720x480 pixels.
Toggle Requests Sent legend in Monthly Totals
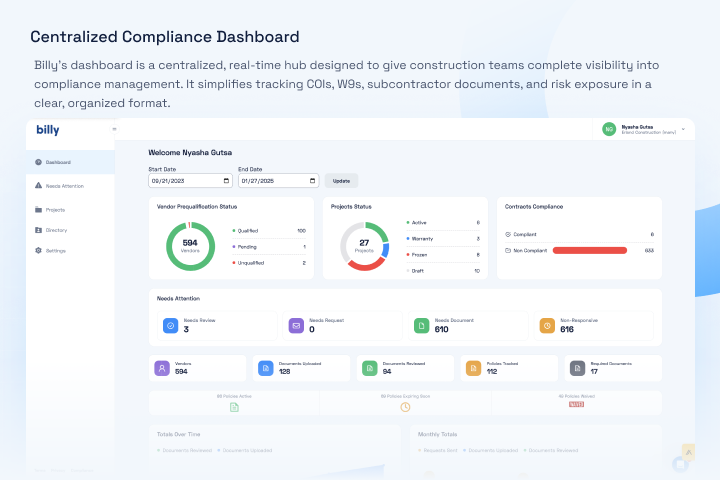(438, 451)
